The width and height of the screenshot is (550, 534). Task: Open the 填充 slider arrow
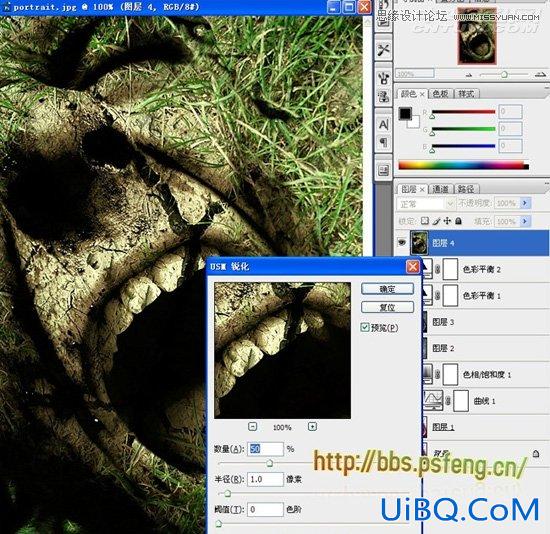click(525, 221)
